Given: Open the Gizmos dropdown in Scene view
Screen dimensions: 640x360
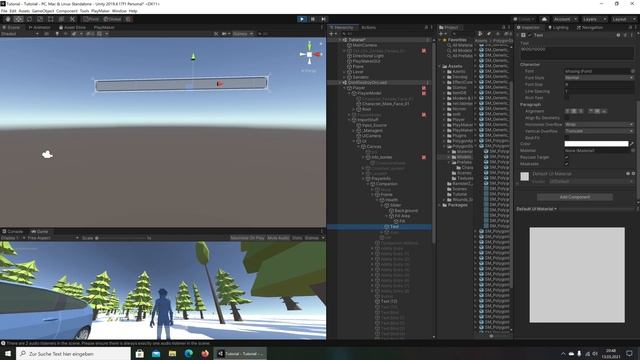Looking at the screenshot, I should point(242,33).
